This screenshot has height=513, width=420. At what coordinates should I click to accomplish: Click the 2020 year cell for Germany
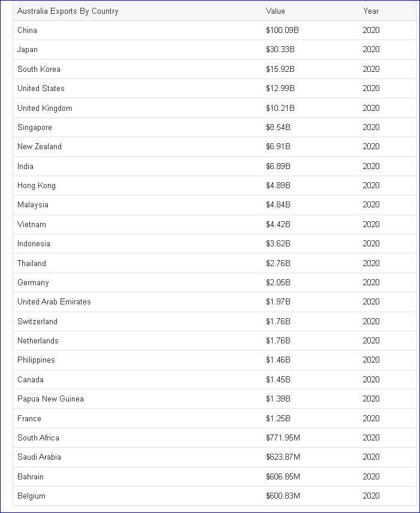(x=371, y=282)
